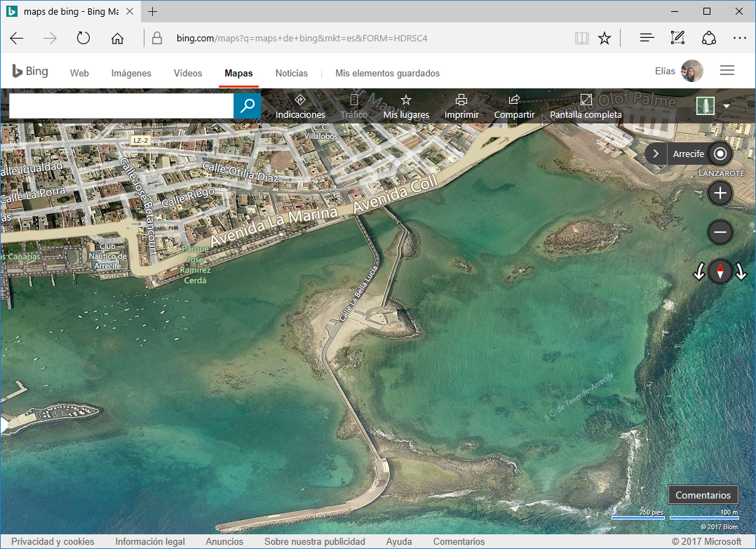The height and width of the screenshot is (549, 756).
Task: Click the Comentarios button
Action: [703, 494]
